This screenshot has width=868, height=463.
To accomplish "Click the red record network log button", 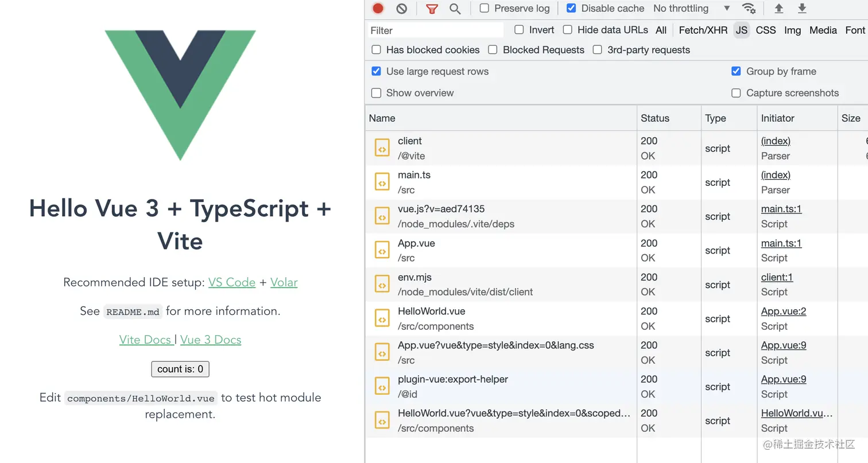I will [x=378, y=8].
